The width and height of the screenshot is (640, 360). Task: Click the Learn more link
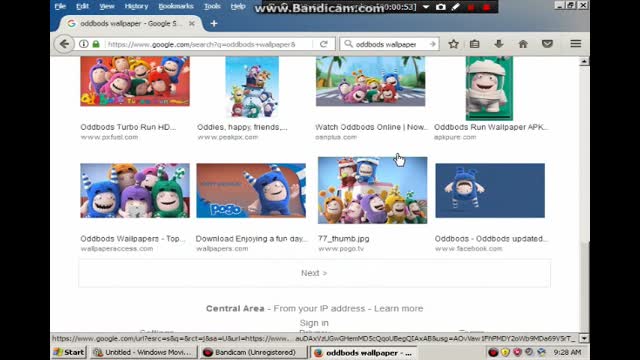click(x=398, y=309)
